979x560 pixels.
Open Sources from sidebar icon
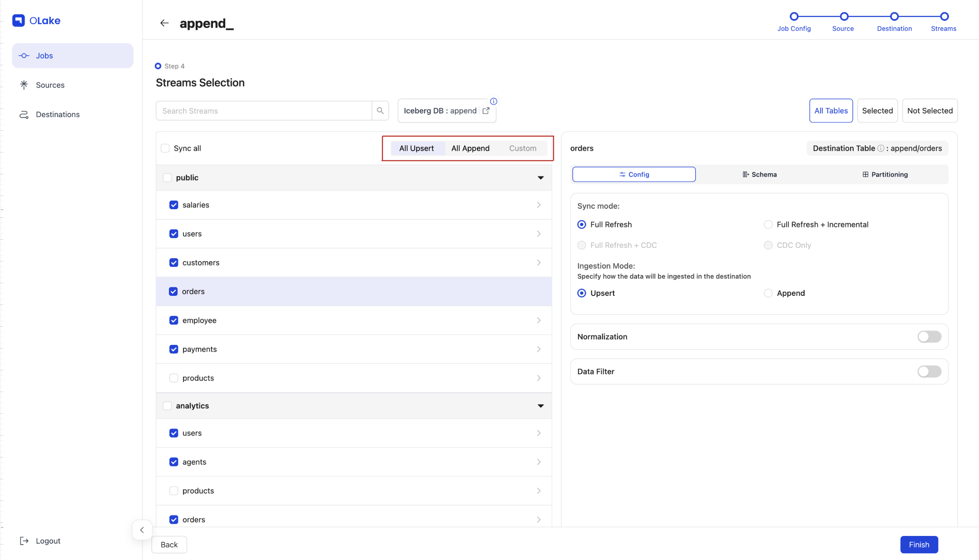click(x=24, y=85)
